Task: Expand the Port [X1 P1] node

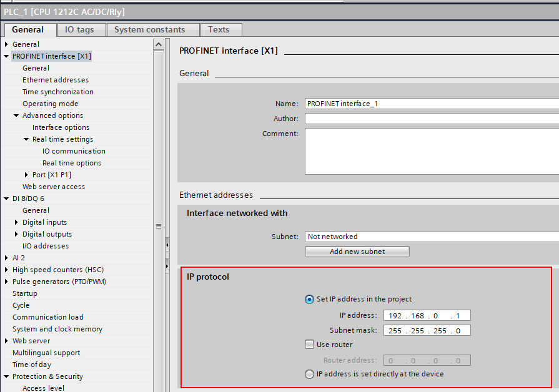Action: point(26,175)
